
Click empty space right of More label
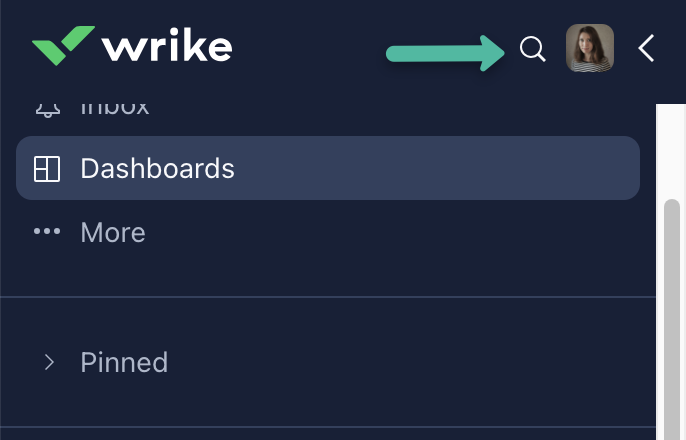coord(400,232)
